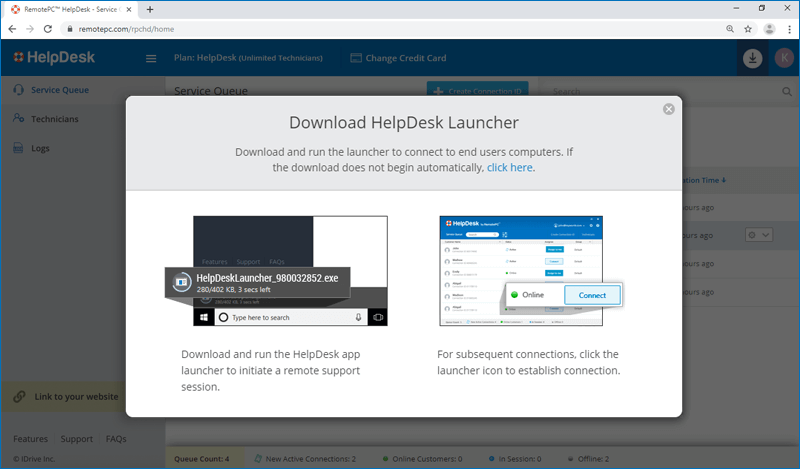Click the download progress thumbnail image
Viewport: 800px width, 469px height.
[x=290, y=270]
